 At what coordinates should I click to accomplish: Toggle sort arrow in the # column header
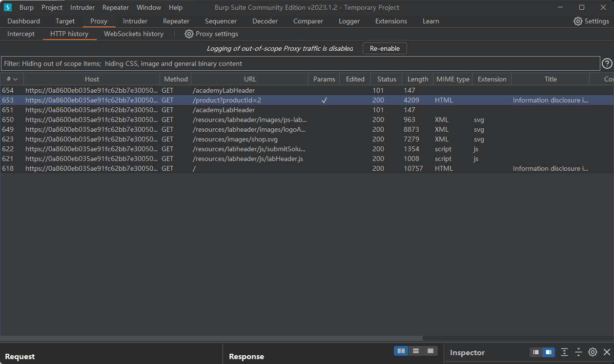[15, 79]
